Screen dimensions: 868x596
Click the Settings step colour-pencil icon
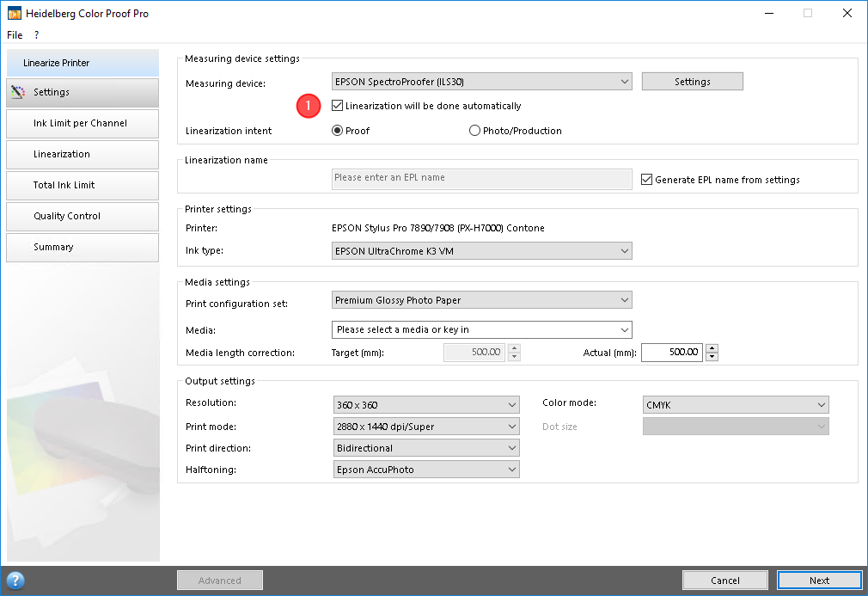[18, 92]
